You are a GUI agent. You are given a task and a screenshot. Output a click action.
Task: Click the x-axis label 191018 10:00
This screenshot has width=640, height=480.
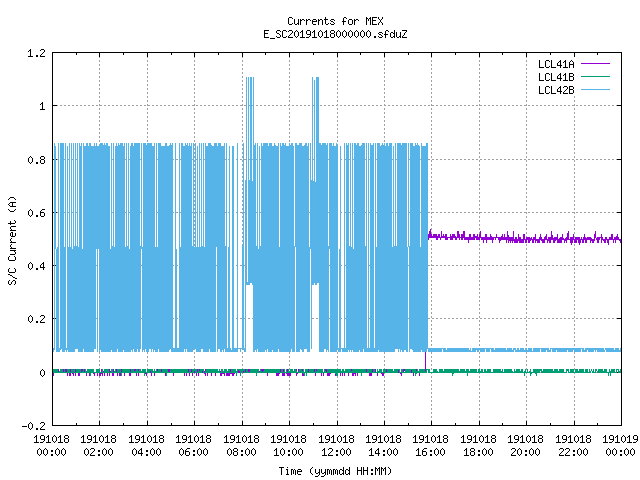click(x=288, y=446)
